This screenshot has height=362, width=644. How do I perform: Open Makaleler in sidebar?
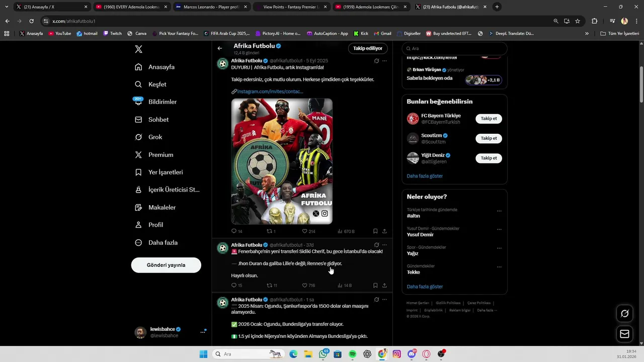(155, 207)
